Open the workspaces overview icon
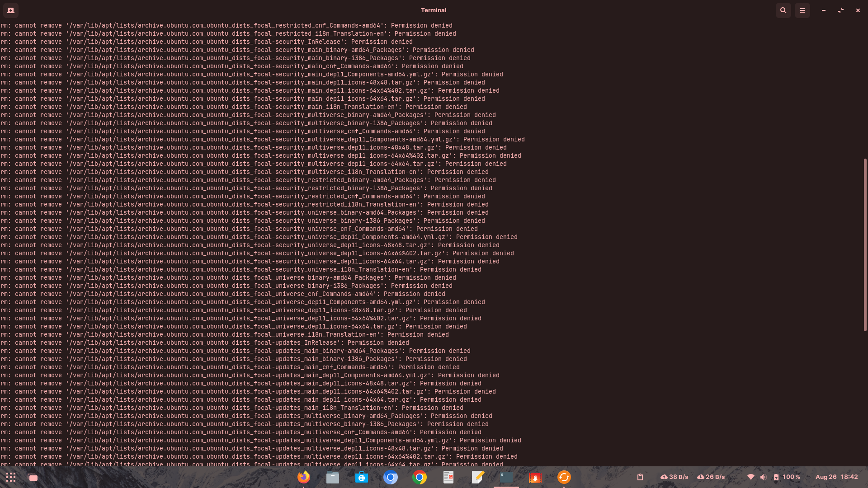This screenshot has width=868, height=488. pyautogui.click(x=33, y=477)
